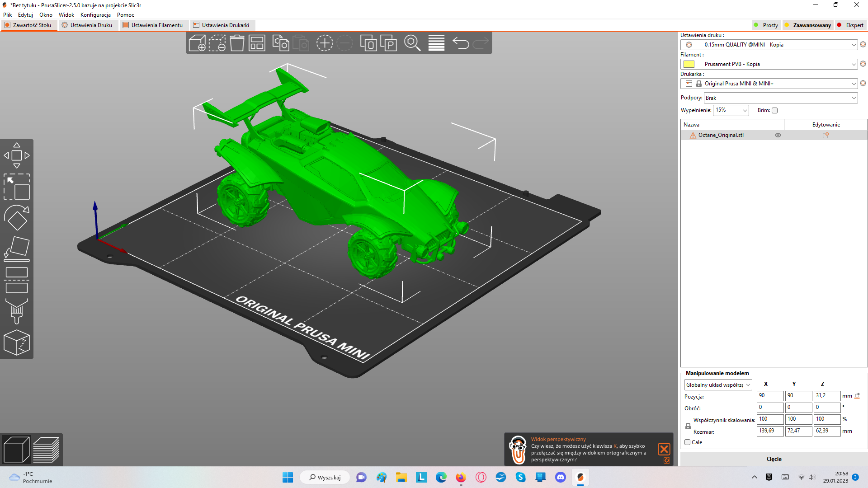
Task: Click the Undo arrow icon
Action: [x=461, y=43]
